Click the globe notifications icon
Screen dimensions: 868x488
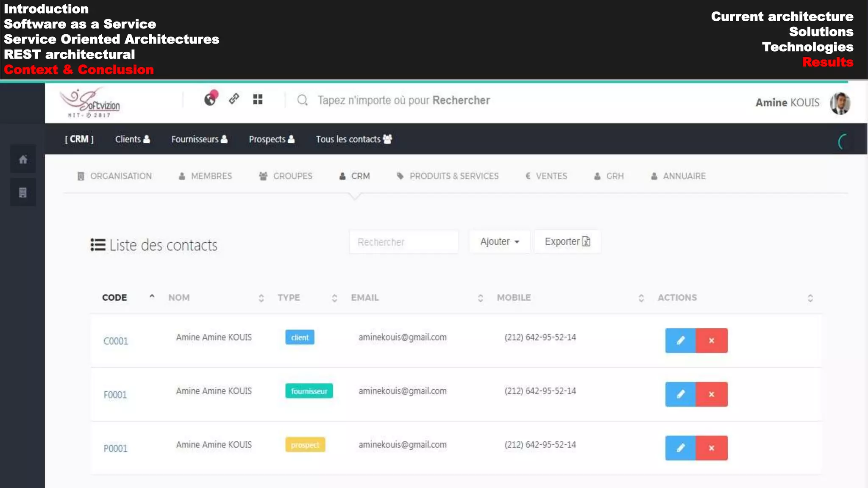[x=210, y=99]
